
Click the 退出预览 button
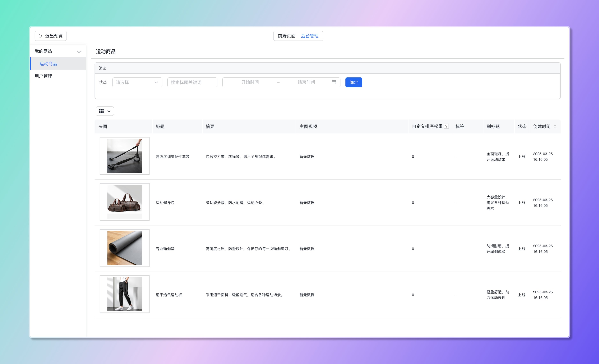(51, 36)
